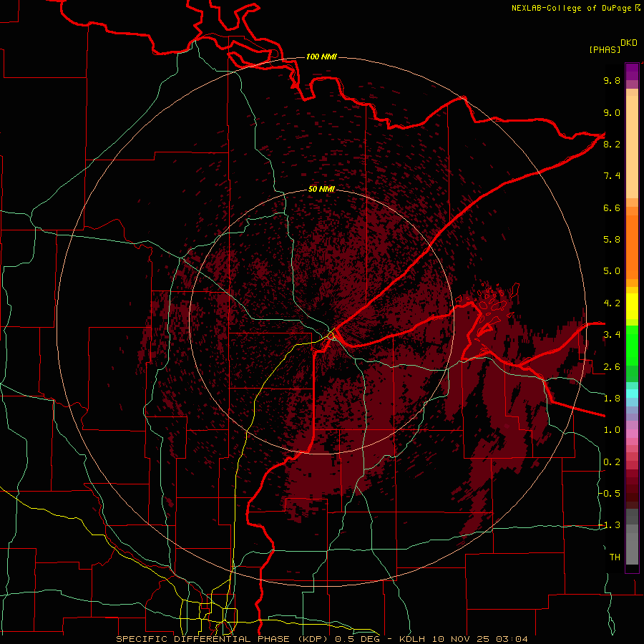Click the 2.6 scale value
Screen dimensions: 644x644
(x=612, y=367)
